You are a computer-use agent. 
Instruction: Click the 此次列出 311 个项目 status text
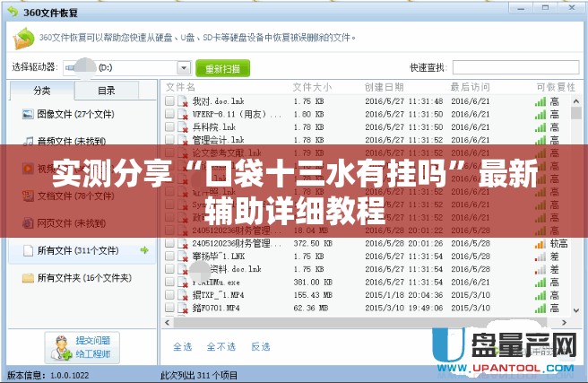[199, 375]
